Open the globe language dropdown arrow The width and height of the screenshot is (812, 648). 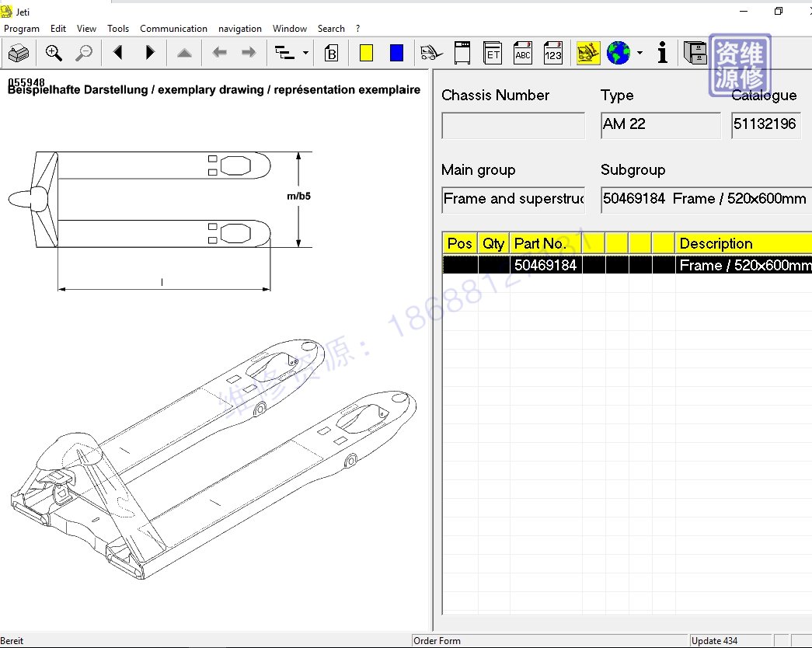coord(639,53)
